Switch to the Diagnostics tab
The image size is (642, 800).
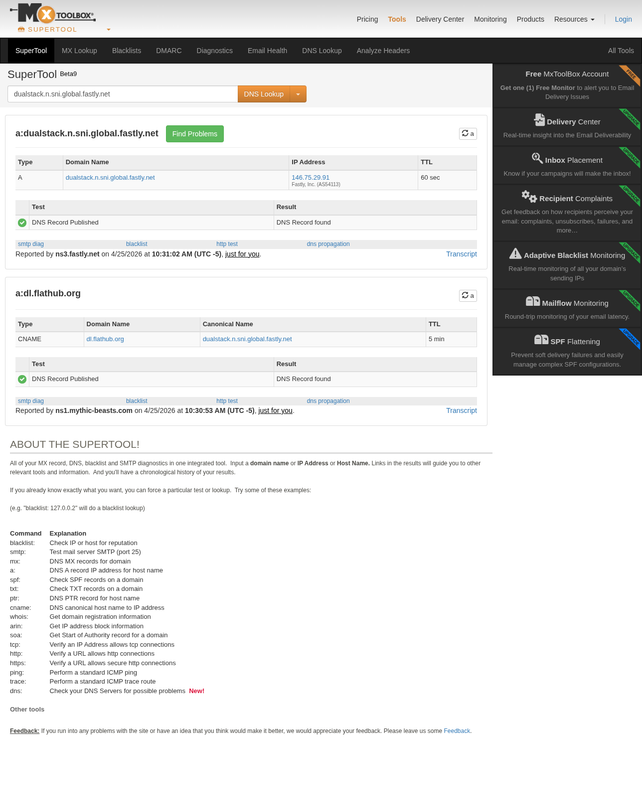tap(214, 51)
